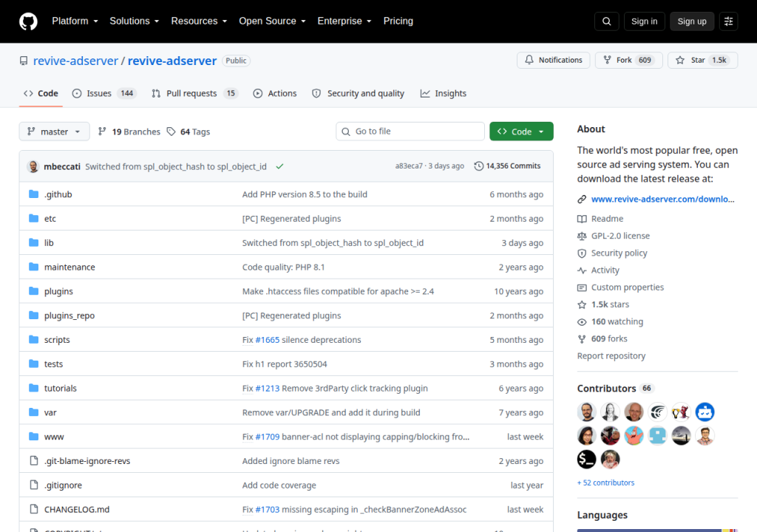Click the book icon next to Readme

tap(582, 219)
